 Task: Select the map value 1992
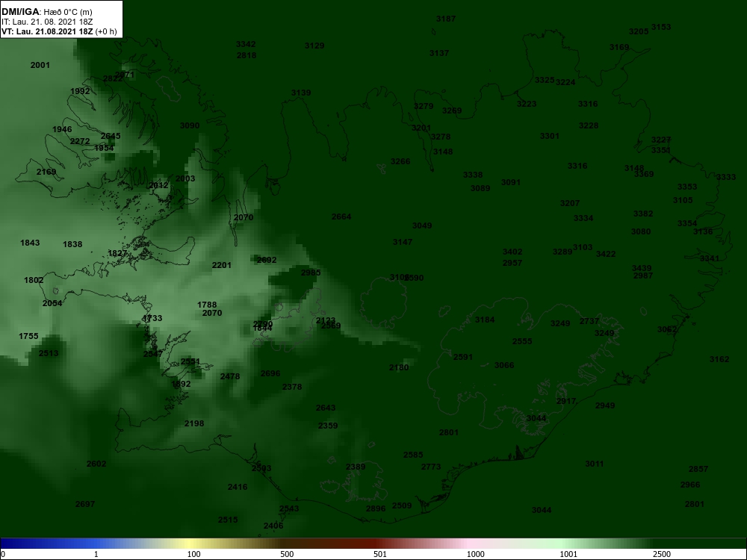80,91
